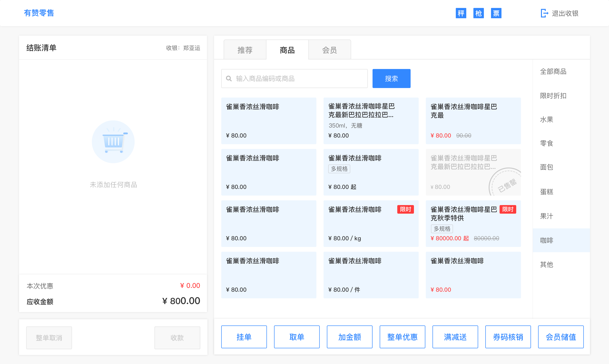Click the cashier name 郑亚运
This screenshot has width=609, height=364.
(x=192, y=48)
